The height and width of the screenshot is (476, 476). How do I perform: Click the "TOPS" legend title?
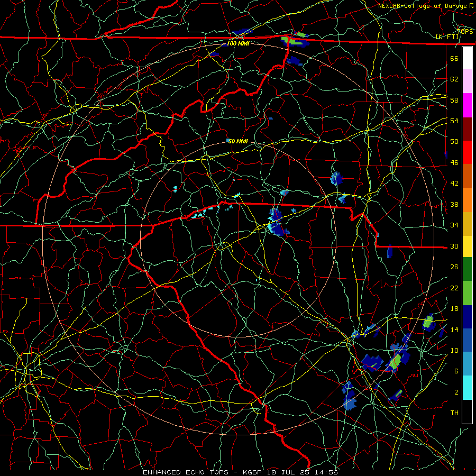coord(465,32)
